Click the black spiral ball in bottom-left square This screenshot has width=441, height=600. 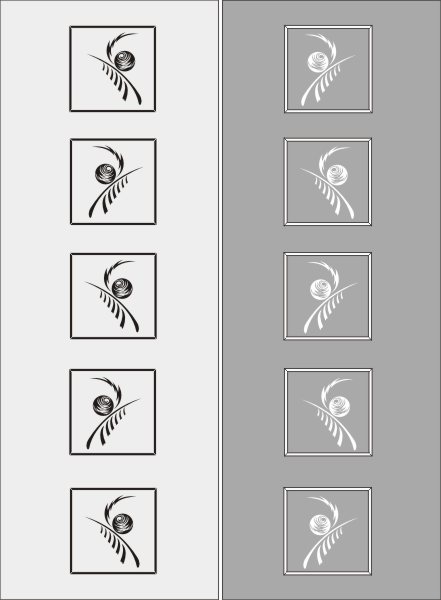click(122, 523)
